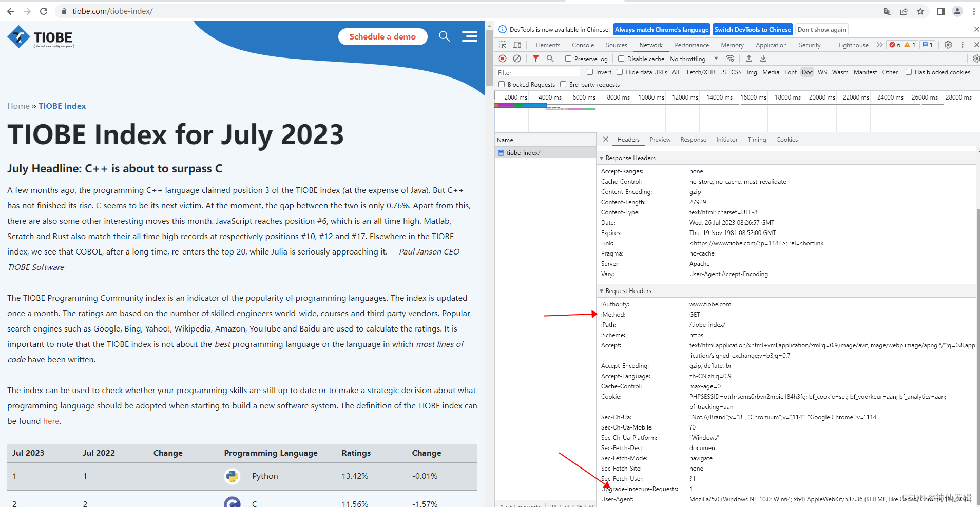Bookmark this tab with the star icon
980x507 pixels.
(920, 11)
